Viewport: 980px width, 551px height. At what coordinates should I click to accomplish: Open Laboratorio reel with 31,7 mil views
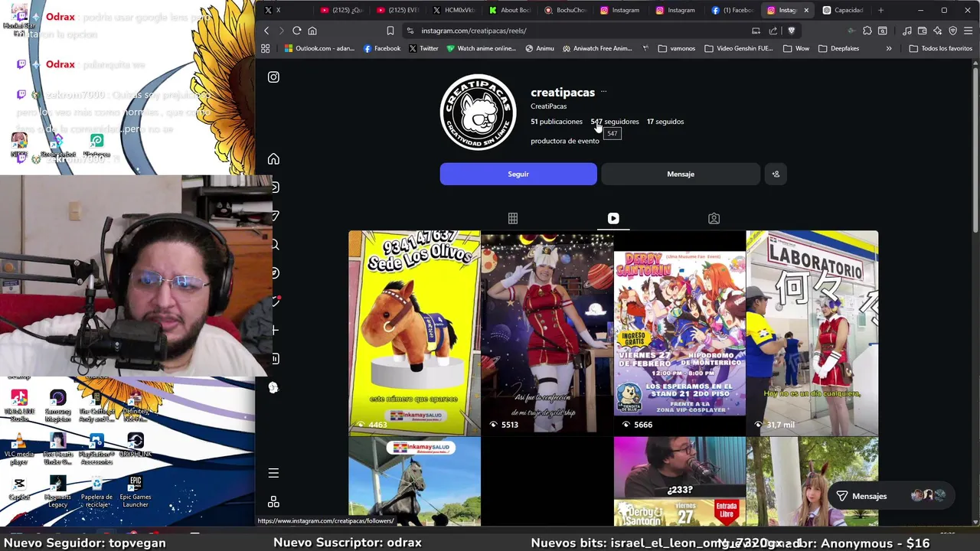pyautogui.click(x=812, y=333)
